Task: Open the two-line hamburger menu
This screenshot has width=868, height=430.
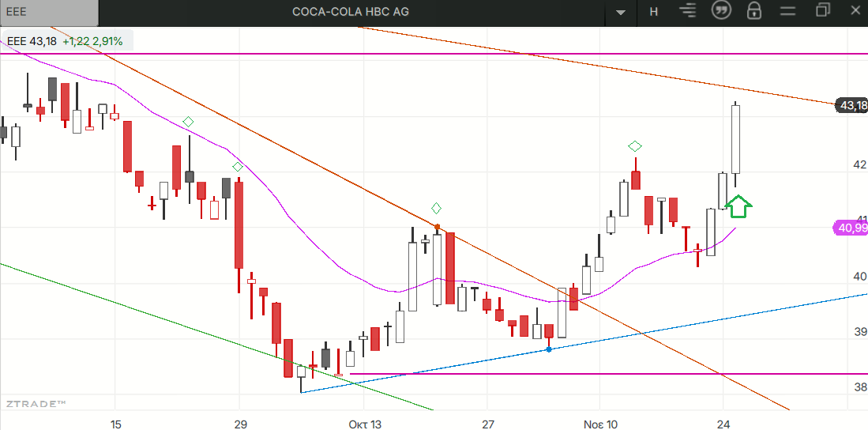Action: click(x=787, y=11)
